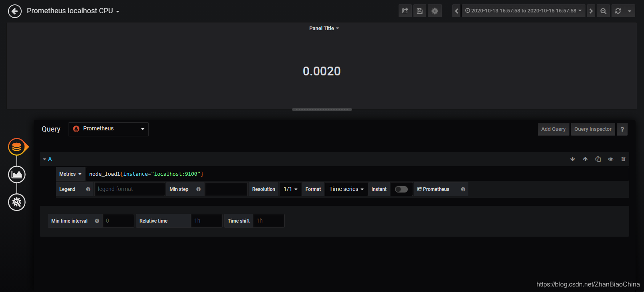Save the dashboard with the floppy icon
Image resolution: width=644 pixels, height=292 pixels.
point(420,11)
